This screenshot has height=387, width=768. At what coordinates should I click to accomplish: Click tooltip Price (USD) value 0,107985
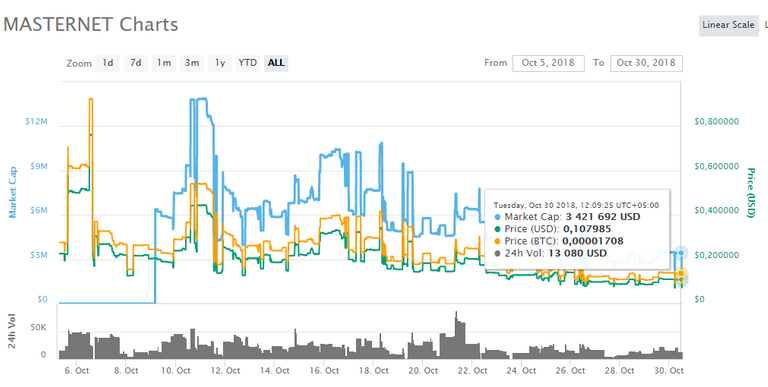(587, 229)
